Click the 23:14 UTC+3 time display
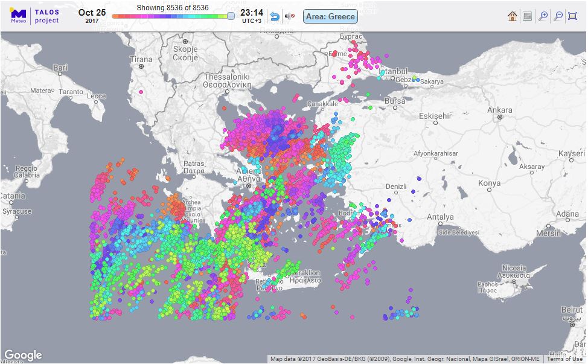This screenshot has width=588, height=364. 251,16
